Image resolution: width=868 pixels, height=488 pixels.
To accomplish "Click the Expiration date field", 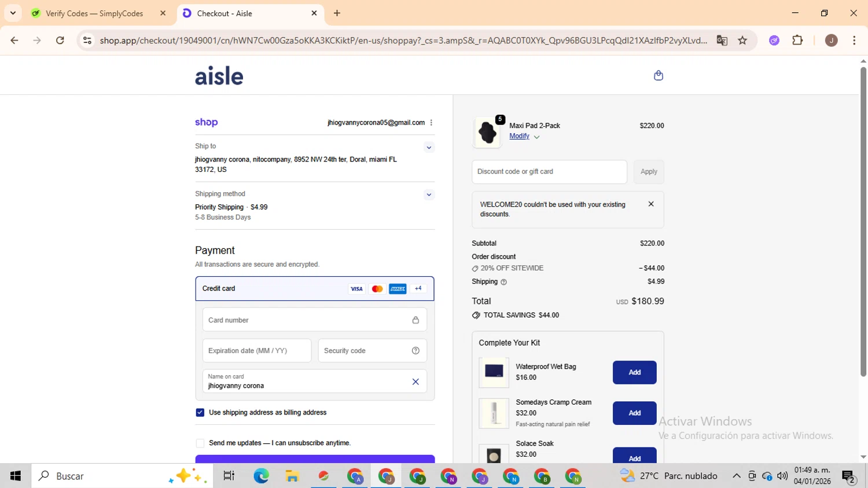I will 257,351.
